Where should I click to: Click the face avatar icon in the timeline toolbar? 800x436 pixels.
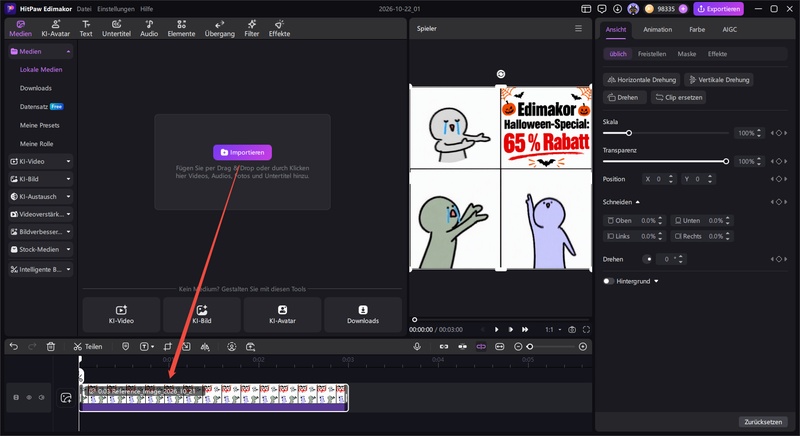[232, 347]
